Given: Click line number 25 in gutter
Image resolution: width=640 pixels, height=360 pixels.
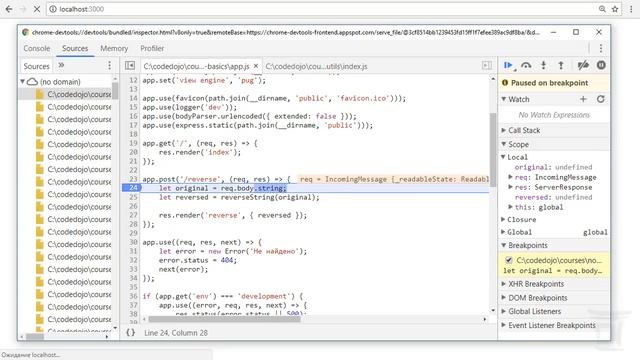Looking at the screenshot, I should click(133, 197).
